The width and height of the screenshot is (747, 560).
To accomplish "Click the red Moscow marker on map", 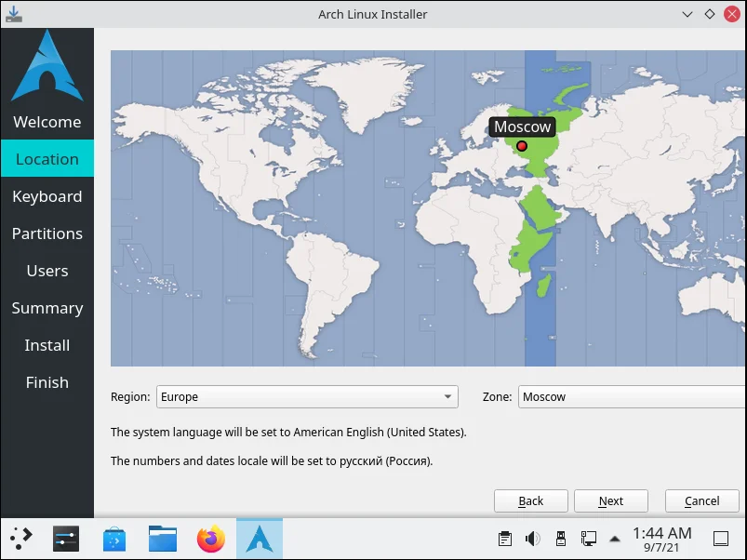I will 522,146.
